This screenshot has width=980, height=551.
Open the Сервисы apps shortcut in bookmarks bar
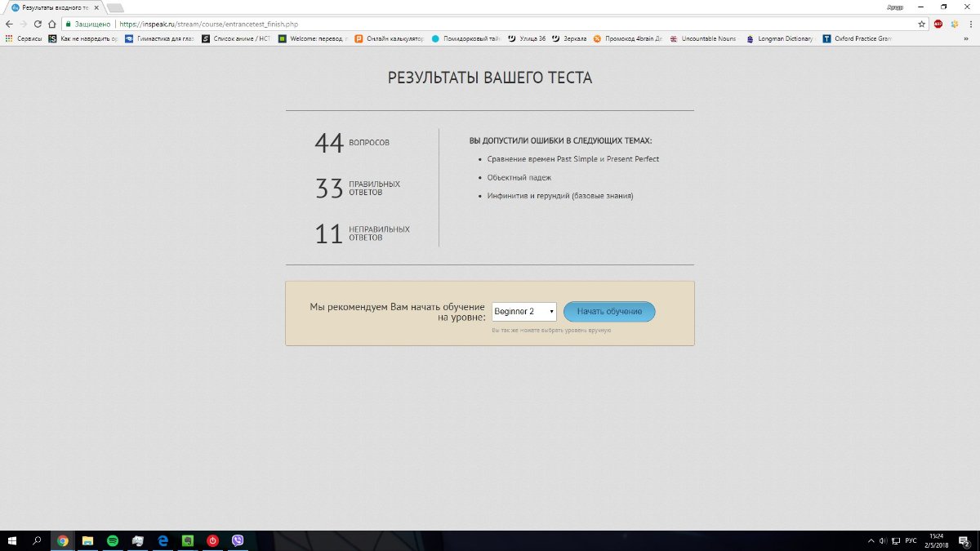[x=24, y=38]
